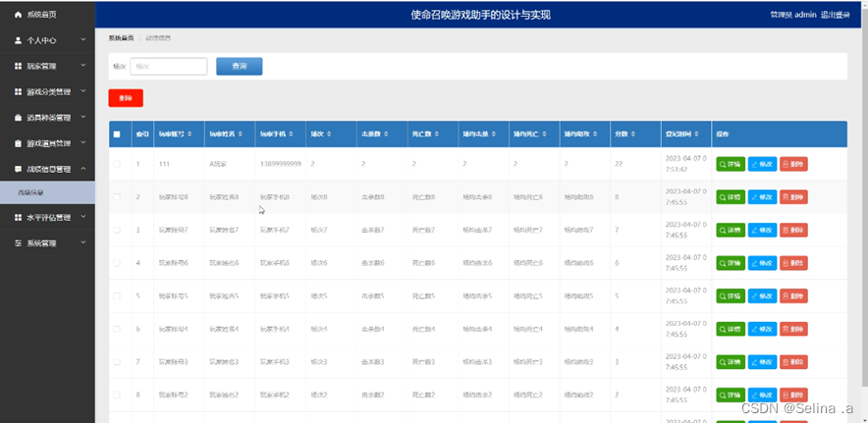
Task: Check the checkbox for 玩家账号6 row
Action: tap(117, 263)
